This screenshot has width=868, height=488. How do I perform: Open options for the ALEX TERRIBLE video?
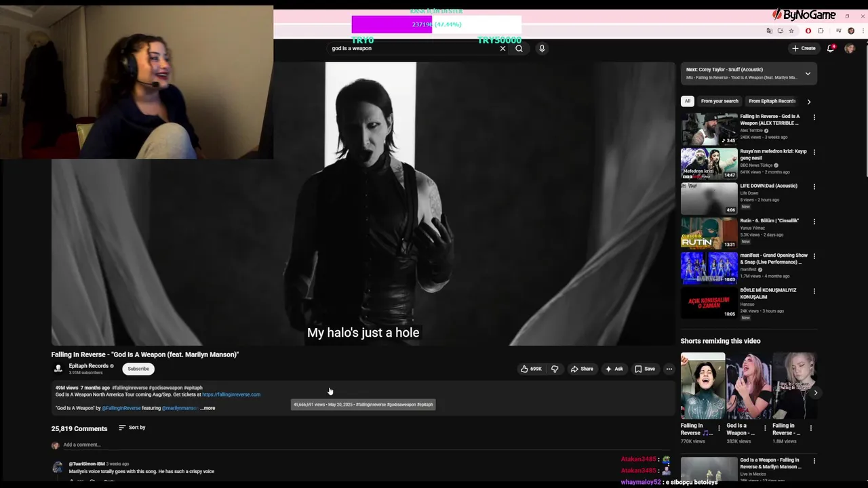point(814,117)
